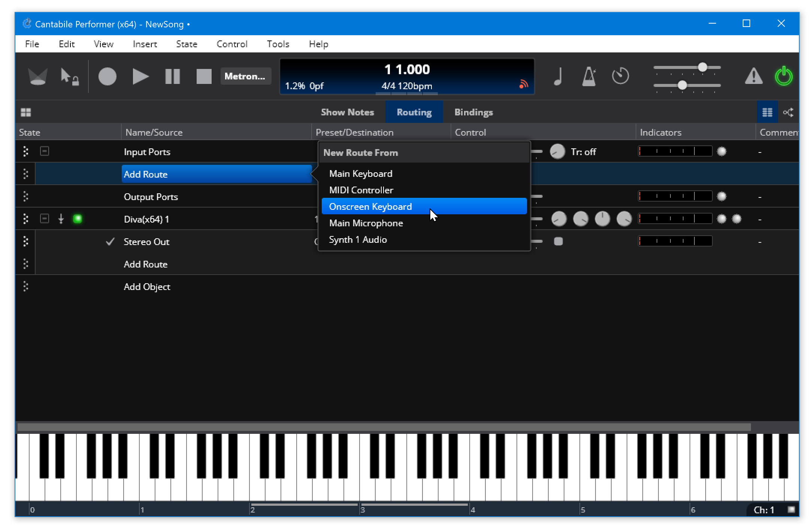
Task: Select the wiring view icon
Action: [x=788, y=112]
